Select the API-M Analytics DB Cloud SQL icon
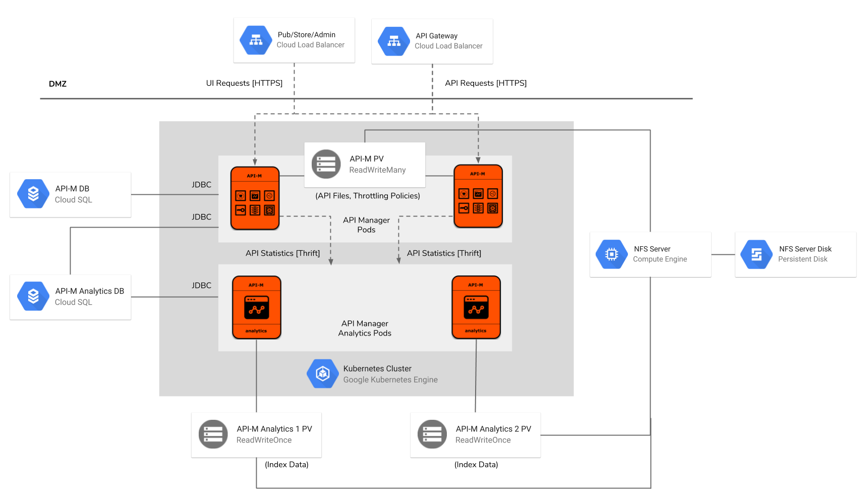Image resolution: width=868 pixels, height=498 pixels. click(x=33, y=296)
